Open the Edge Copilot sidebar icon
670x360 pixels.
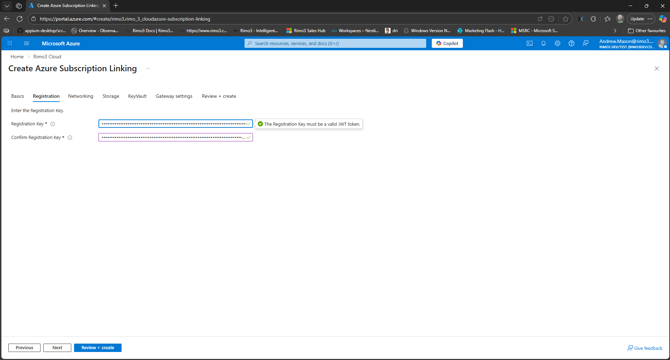pos(662,19)
